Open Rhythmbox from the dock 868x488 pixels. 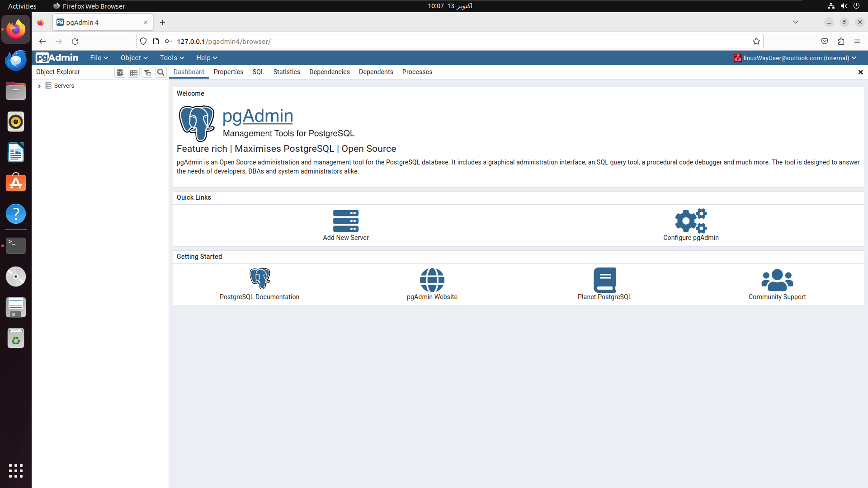point(16,122)
